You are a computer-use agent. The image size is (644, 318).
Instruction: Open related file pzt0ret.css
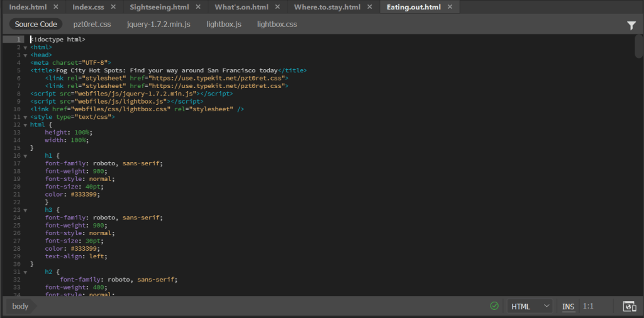click(92, 25)
